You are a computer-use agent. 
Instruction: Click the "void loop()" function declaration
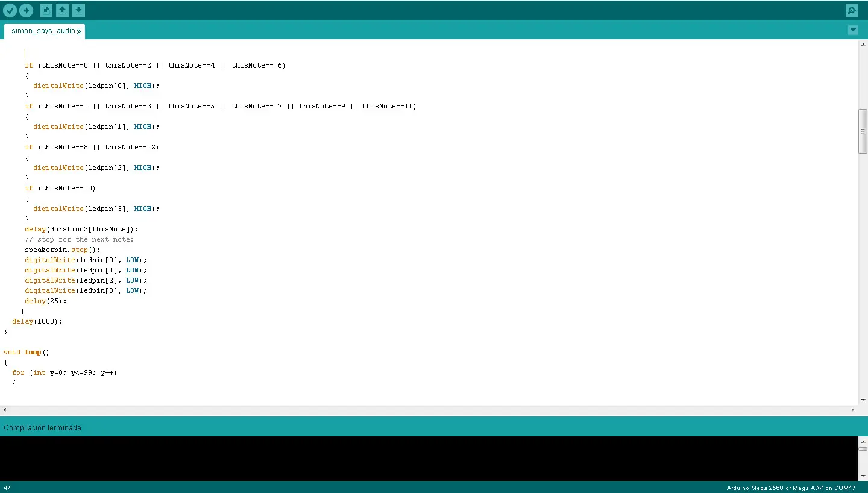[x=27, y=352]
